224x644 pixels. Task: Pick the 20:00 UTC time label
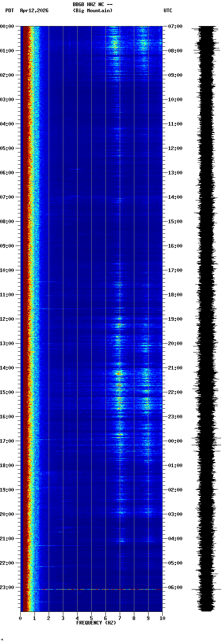(x=175, y=344)
